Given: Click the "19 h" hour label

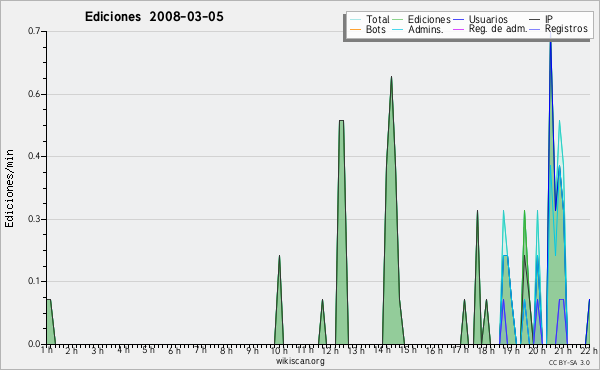Looking at the screenshot, I should (511, 350).
